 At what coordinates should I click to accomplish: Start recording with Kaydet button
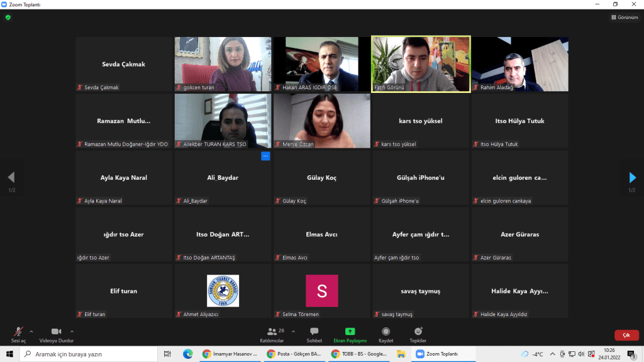(x=386, y=334)
